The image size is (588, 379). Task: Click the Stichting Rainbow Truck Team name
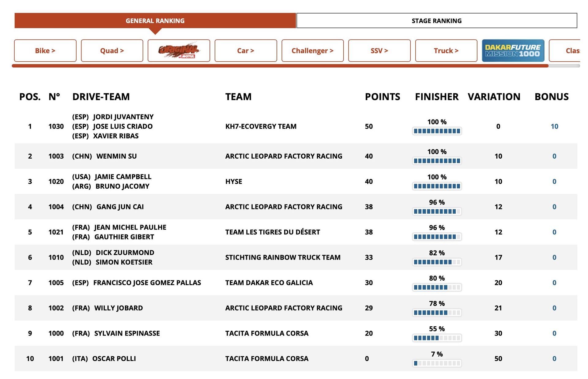click(283, 257)
